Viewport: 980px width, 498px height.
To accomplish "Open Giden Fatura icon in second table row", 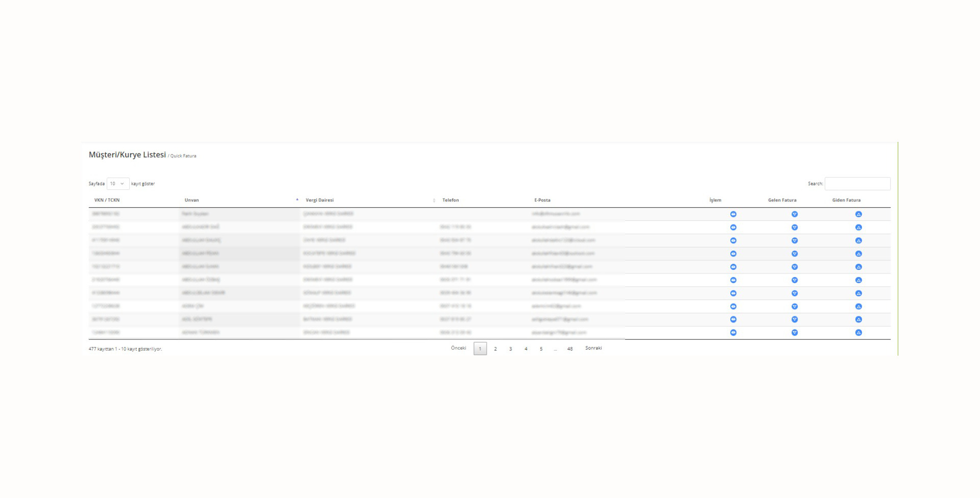I will coord(858,228).
